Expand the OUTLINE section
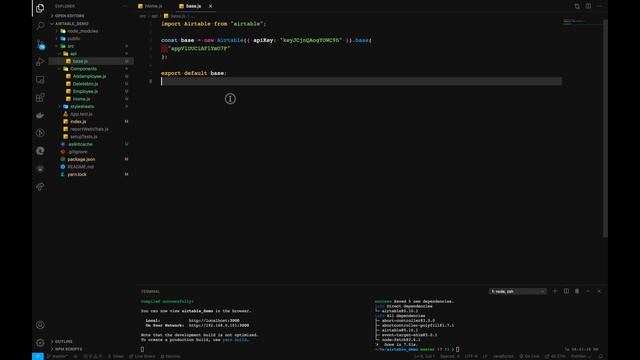The width and height of the screenshot is (640, 360). pyautogui.click(x=64, y=341)
